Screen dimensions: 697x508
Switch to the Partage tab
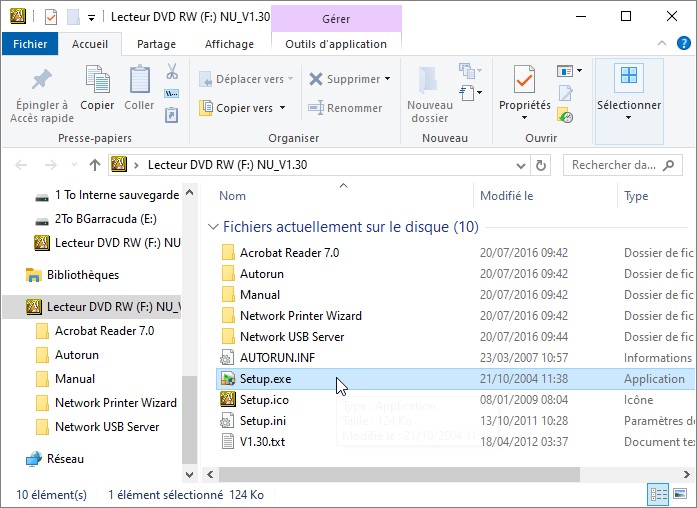[x=156, y=44]
